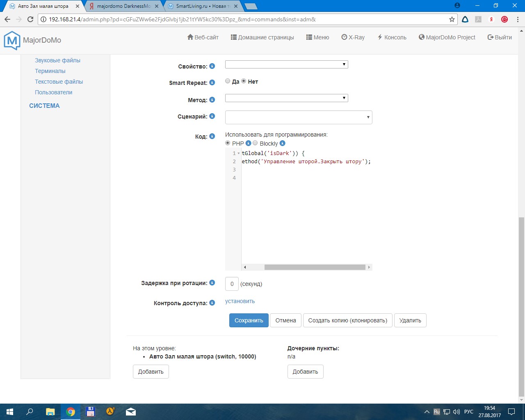525x420 pixels.
Task: Click info icon beside Blockly option
Action: pos(282,143)
